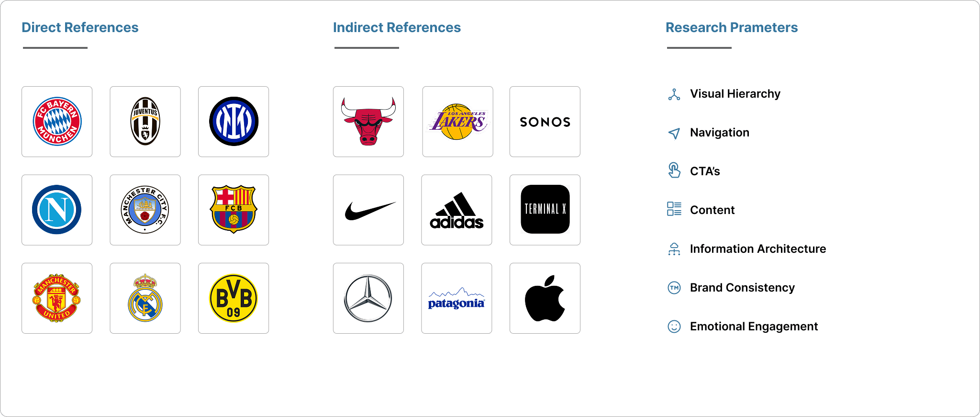Select the Juventus crest tile
980x417 pixels.
(145, 122)
